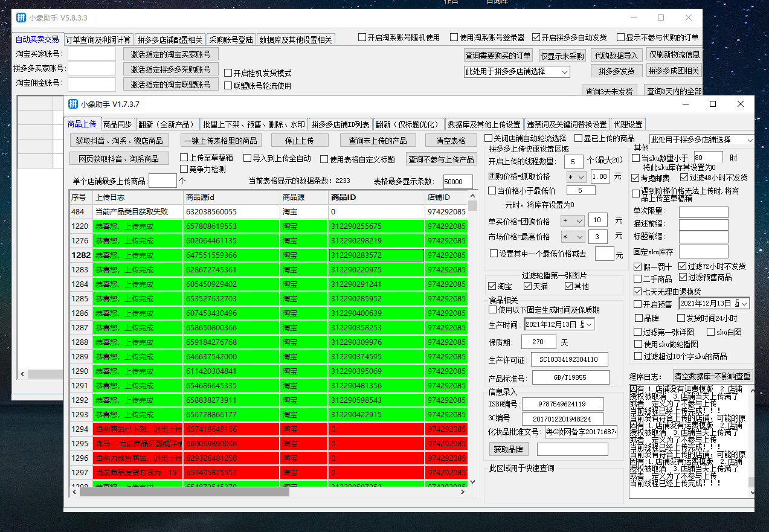Click 激活指定的淘宝买家账号 in back window
Viewport: 769px width, 532px height.
pyautogui.click(x=171, y=54)
